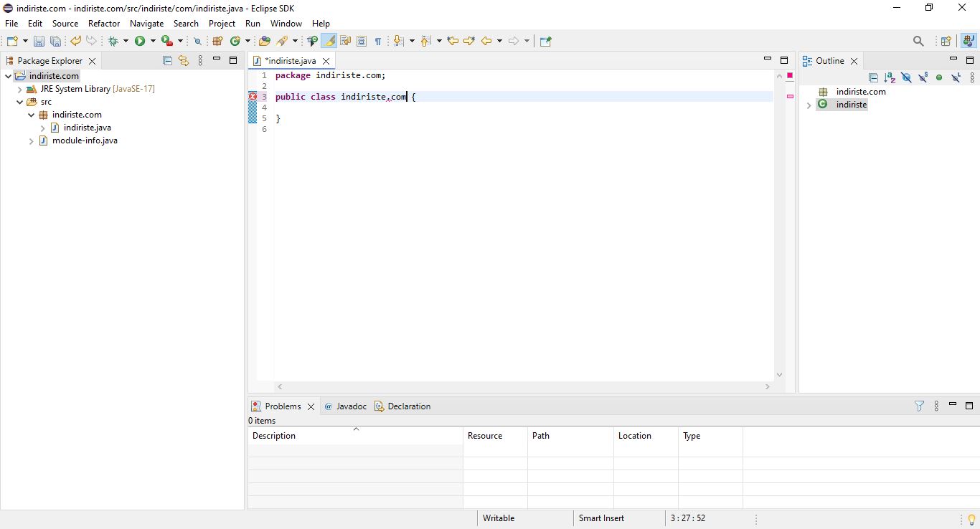This screenshot has height=529, width=980.
Task: Click the Run Last Tool (external tools) icon
Action: click(167, 41)
